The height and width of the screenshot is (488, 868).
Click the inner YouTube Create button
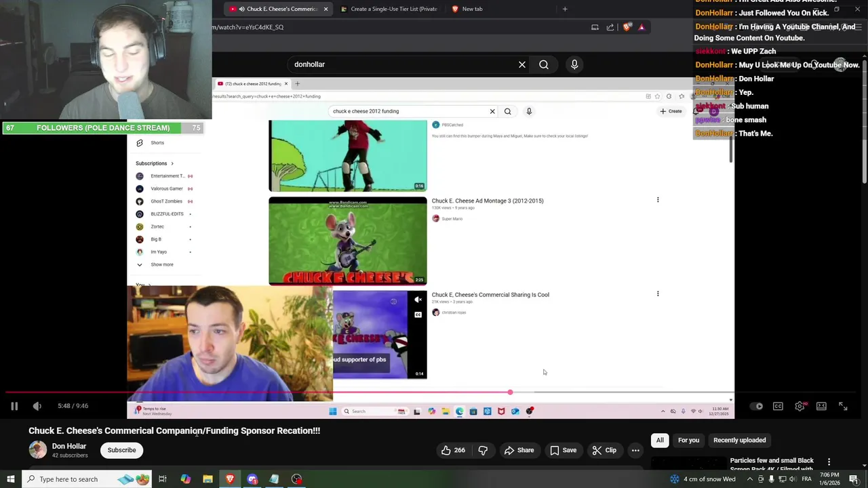click(671, 111)
